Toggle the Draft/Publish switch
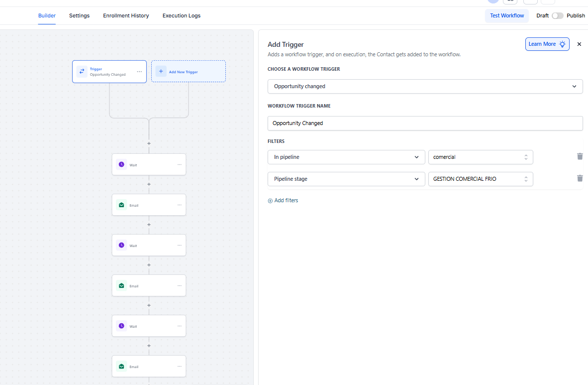 557,15
